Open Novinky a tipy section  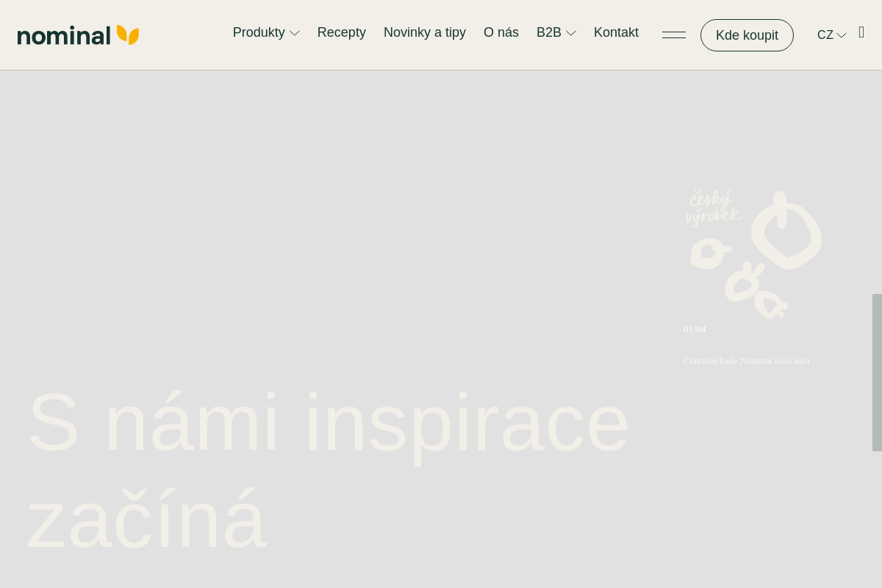coord(425,32)
